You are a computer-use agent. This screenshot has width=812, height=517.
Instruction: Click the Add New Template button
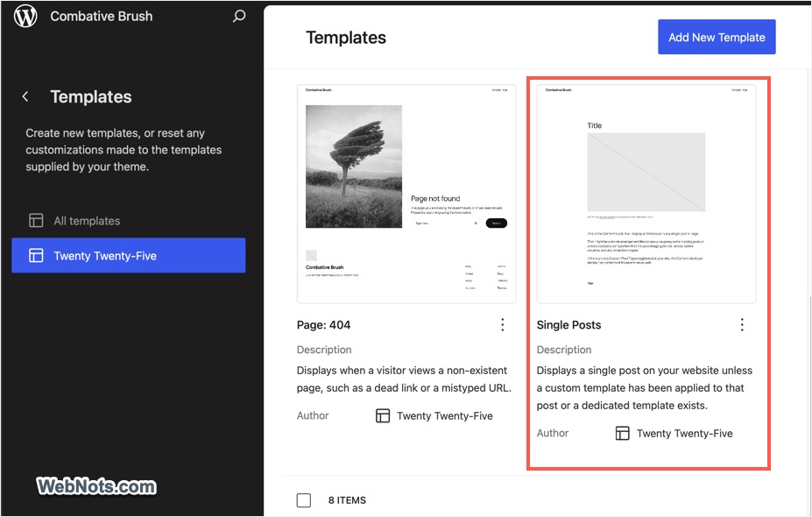717,37
